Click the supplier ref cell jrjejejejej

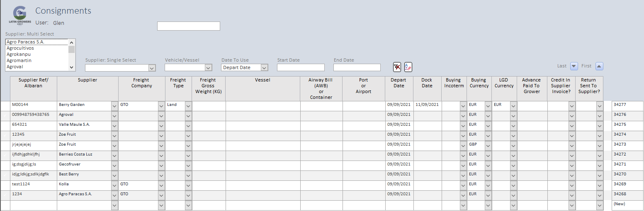coord(34,146)
